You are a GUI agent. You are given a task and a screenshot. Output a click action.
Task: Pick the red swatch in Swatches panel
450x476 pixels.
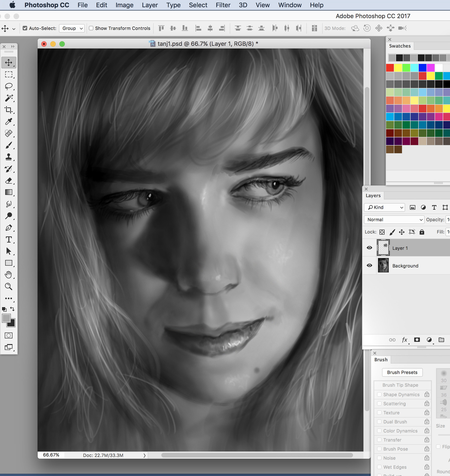pos(390,68)
